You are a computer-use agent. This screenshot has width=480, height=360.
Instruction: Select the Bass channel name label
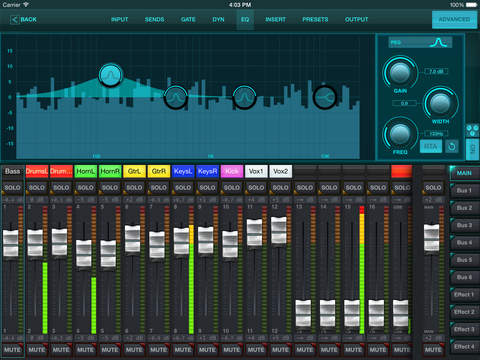point(13,171)
